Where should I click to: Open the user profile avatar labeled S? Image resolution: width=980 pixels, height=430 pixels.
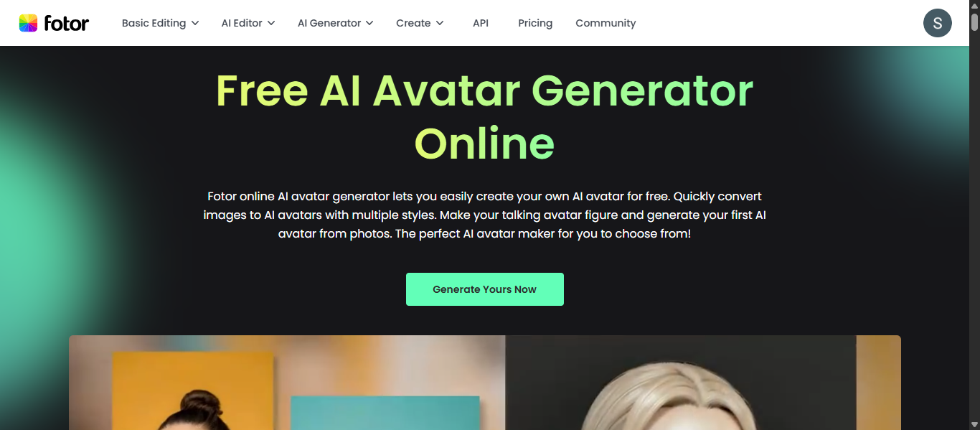[937, 23]
